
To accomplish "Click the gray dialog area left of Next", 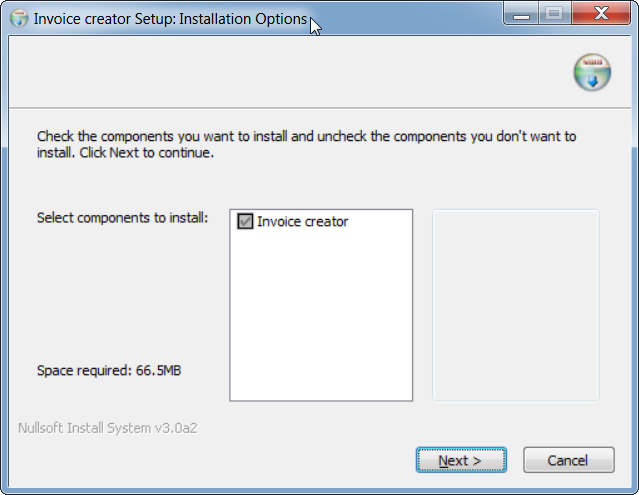I will pos(250,460).
